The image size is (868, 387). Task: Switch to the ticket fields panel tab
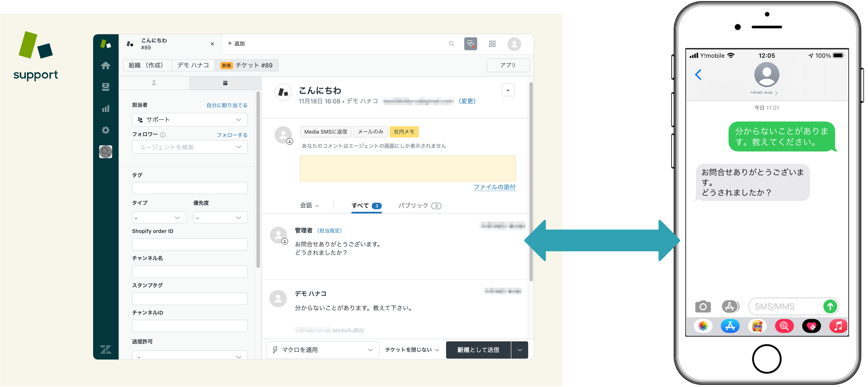pyautogui.click(x=225, y=83)
